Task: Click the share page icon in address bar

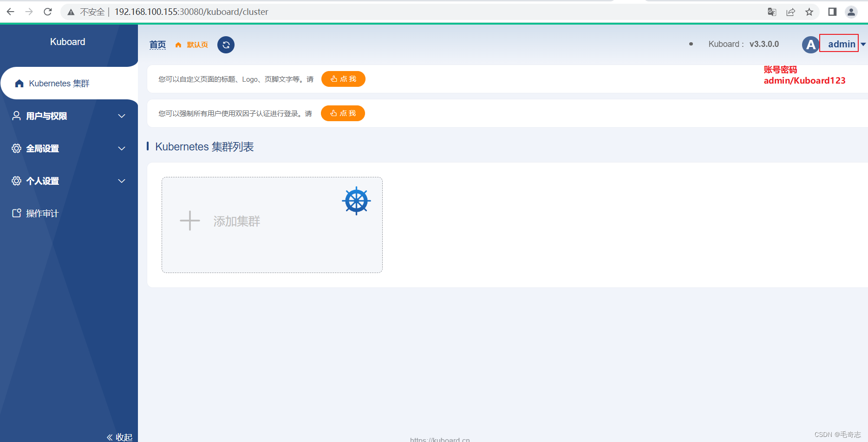Action: point(790,12)
